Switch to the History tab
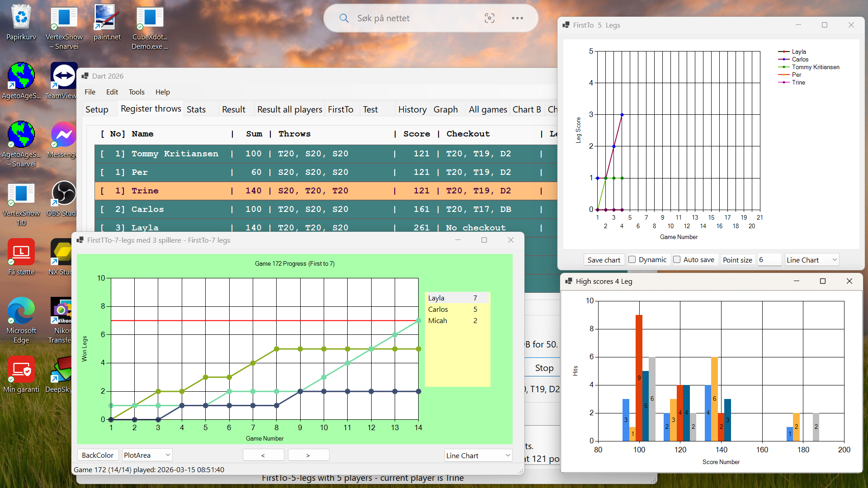The width and height of the screenshot is (868, 488). coord(412,109)
